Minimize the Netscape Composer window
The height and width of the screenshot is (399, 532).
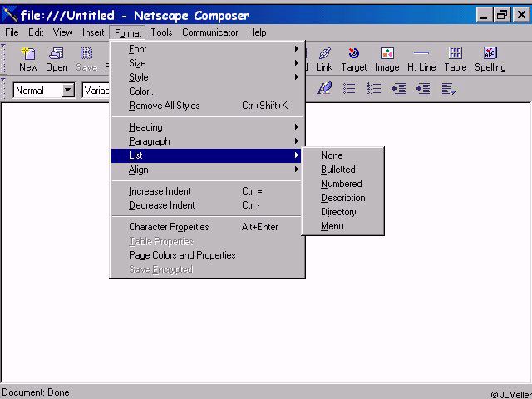pos(484,15)
